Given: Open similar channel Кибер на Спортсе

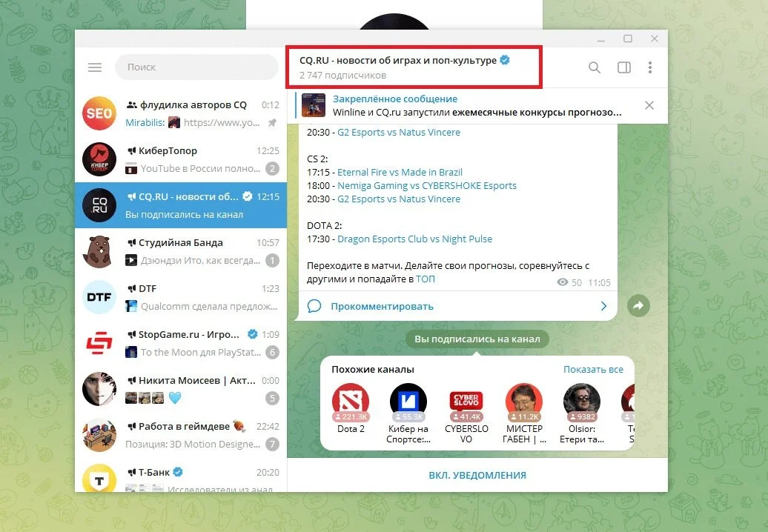Looking at the screenshot, I should pos(408,413).
